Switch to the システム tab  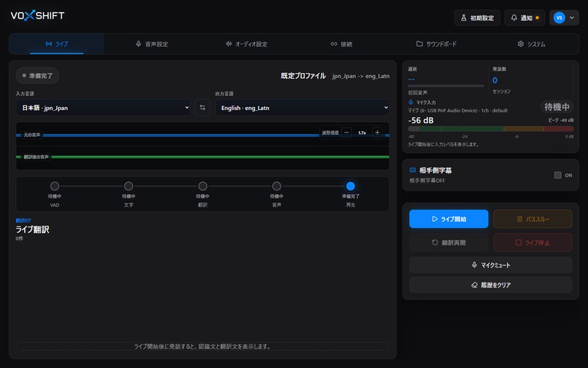(x=531, y=44)
